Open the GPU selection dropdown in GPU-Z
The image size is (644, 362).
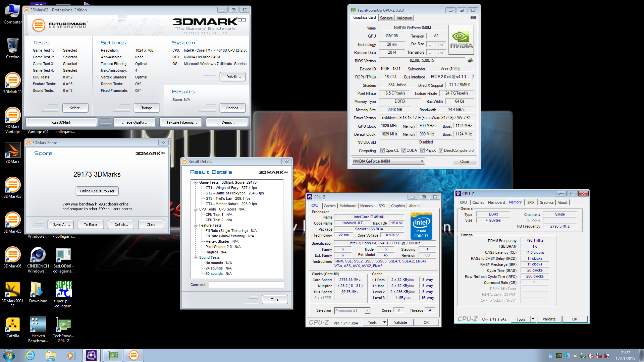click(388, 161)
